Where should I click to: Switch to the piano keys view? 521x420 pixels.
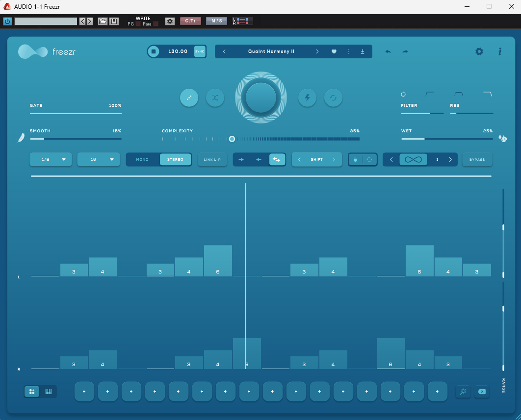(x=49, y=392)
